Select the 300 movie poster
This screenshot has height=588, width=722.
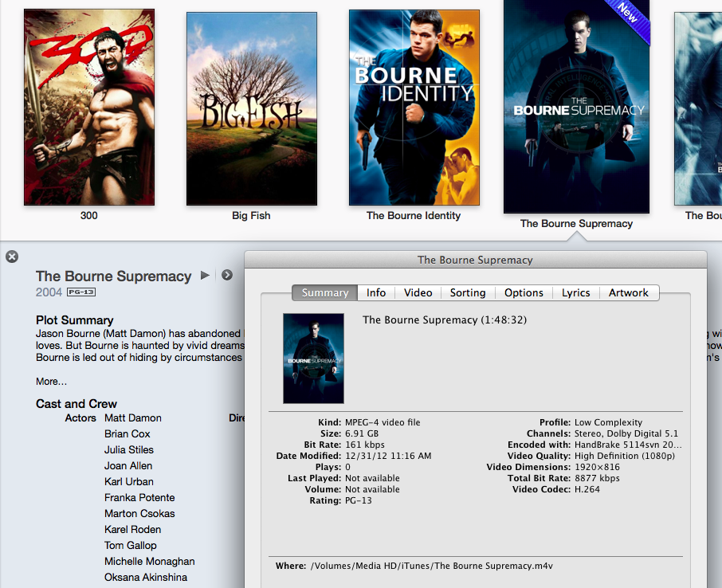click(x=89, y=107)
